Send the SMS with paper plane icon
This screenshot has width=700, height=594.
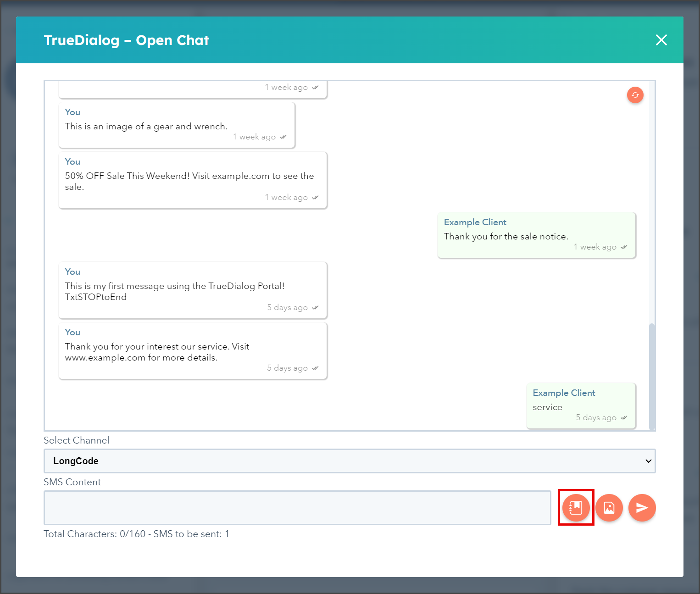point(642,507)
